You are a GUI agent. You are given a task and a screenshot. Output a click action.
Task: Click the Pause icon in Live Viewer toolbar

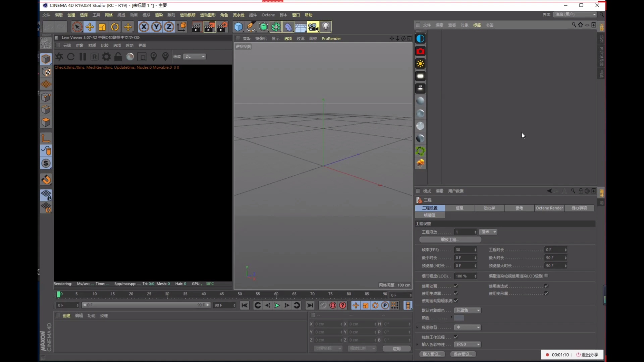click(x=82, y=56)
